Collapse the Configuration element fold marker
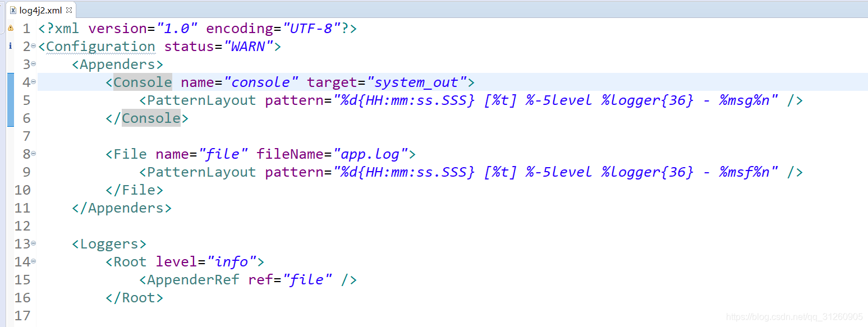The height and width of the screenshot is (327, 868). coord(33,46)
